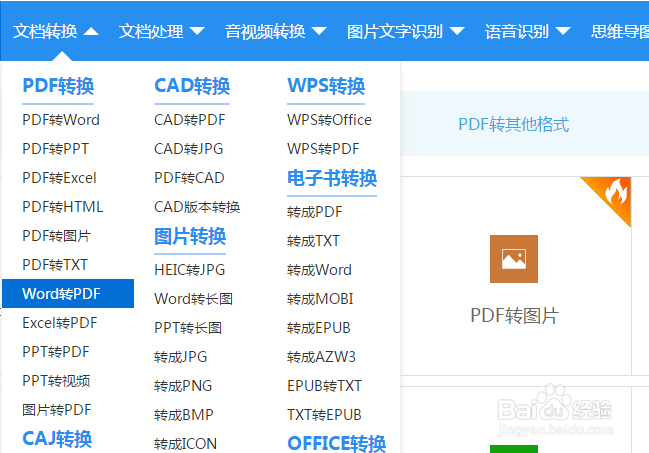The width and height of the screenshot is (649, 453).
Task: Expand 图片文字识别 menu
Action: click(x=406, y=31)
